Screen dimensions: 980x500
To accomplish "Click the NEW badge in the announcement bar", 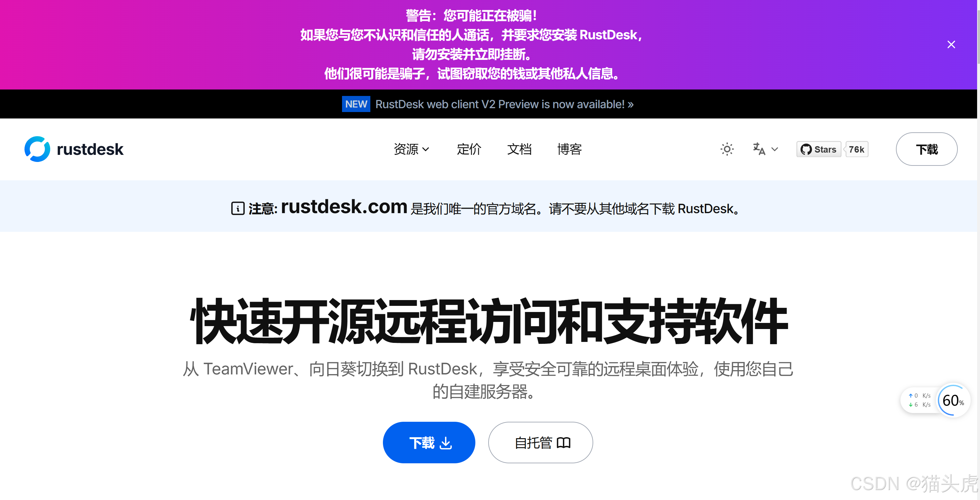I will [x=356, y=104].
